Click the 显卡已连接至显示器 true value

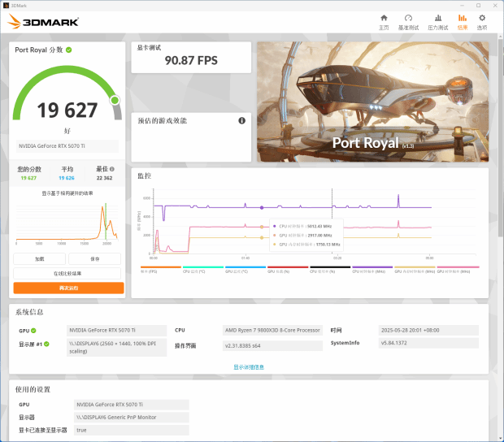[132, 430]
